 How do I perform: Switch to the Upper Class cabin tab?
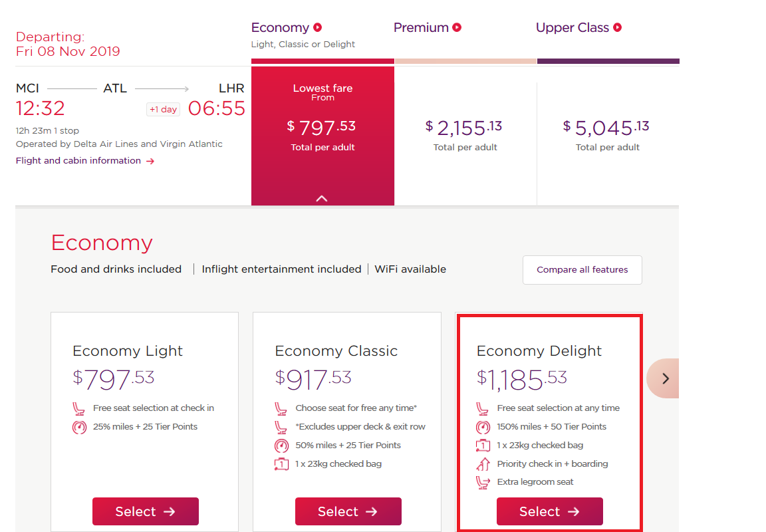point(573,27)
